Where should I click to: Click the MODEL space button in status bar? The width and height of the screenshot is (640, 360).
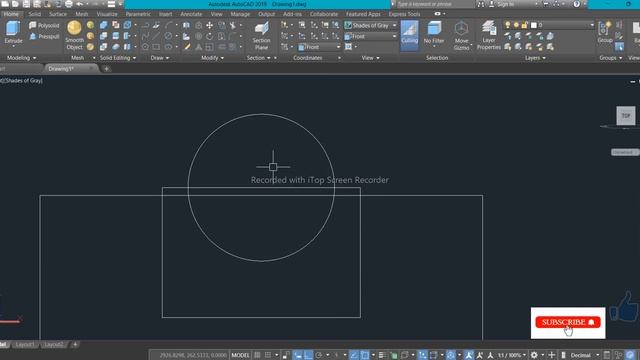[x=240, y=355]
